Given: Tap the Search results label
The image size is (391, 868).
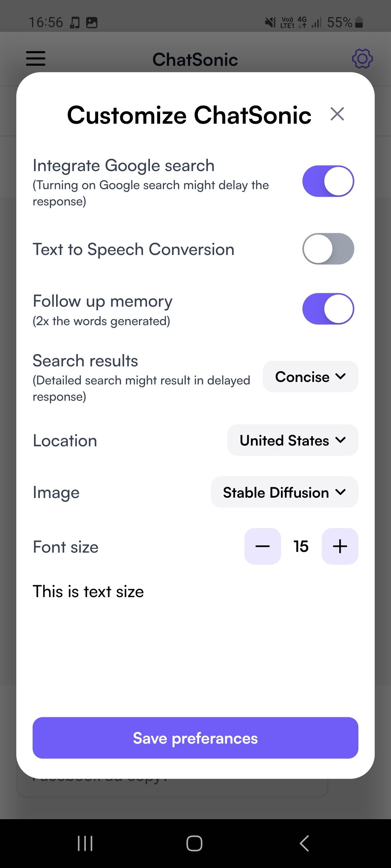Looking at the screenshot, I should (x=85, y=360).
